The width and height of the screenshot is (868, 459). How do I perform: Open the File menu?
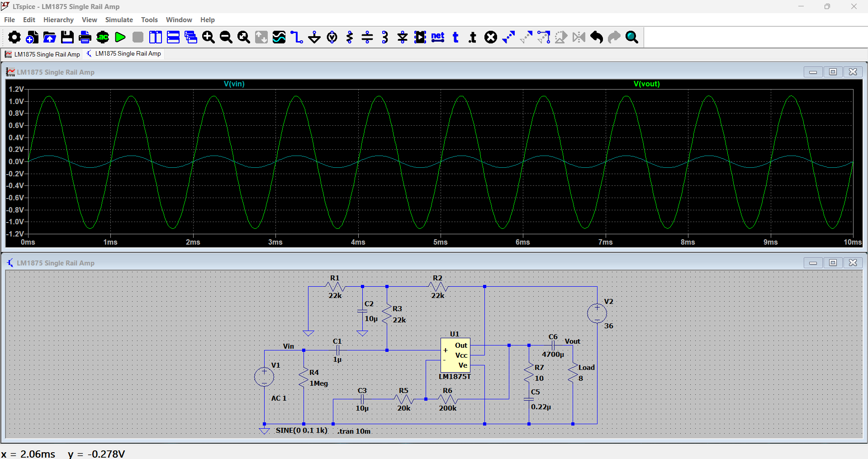9,20
